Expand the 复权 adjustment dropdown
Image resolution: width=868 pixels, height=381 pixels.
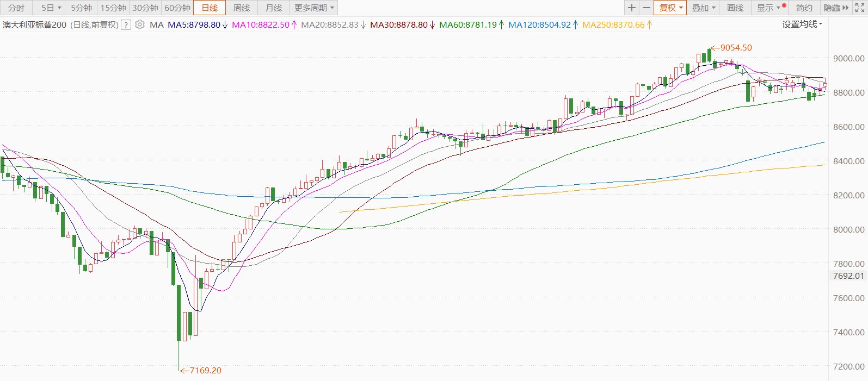tap(670, 8)
